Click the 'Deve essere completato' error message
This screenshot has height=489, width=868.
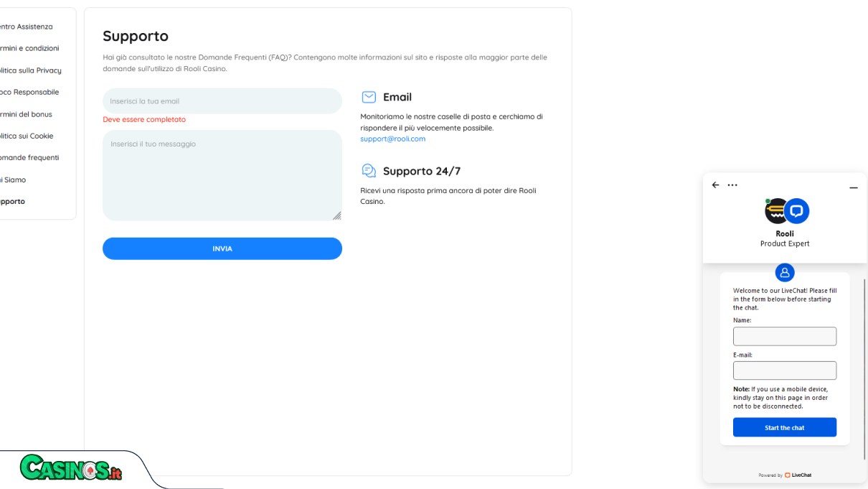(x=144, y=119)
